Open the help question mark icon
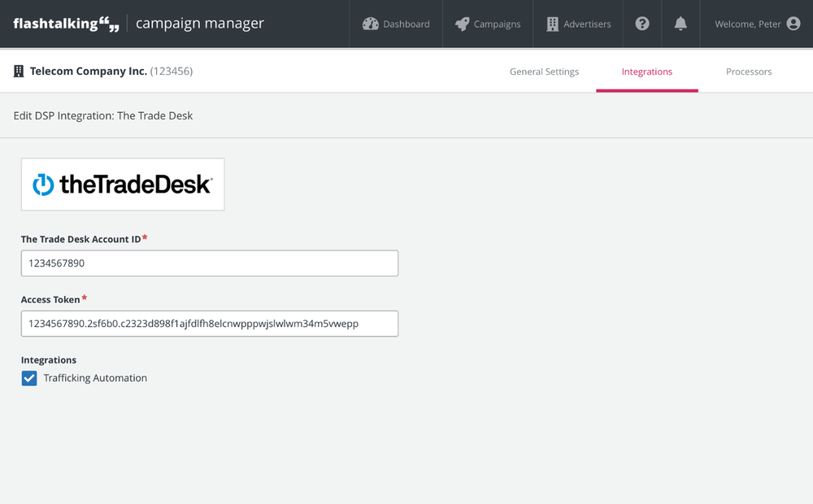Screen dimensions: 813x504 pos(641,24)
